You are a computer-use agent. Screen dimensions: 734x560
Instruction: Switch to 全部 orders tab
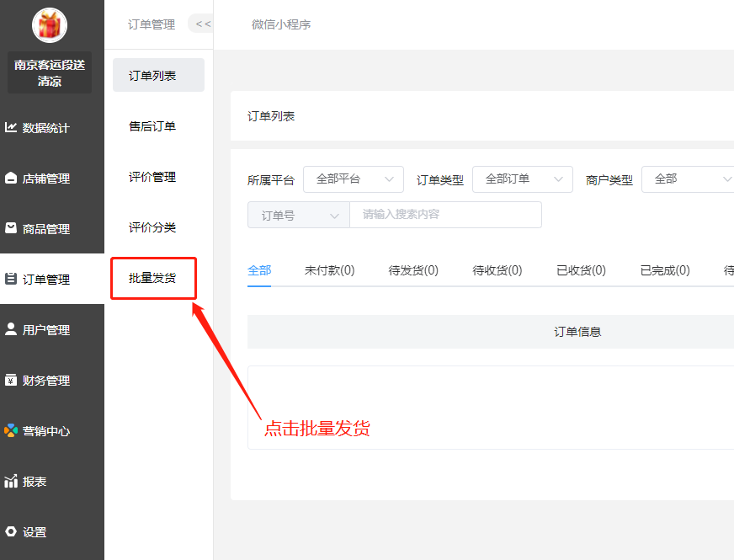(259, 270)
